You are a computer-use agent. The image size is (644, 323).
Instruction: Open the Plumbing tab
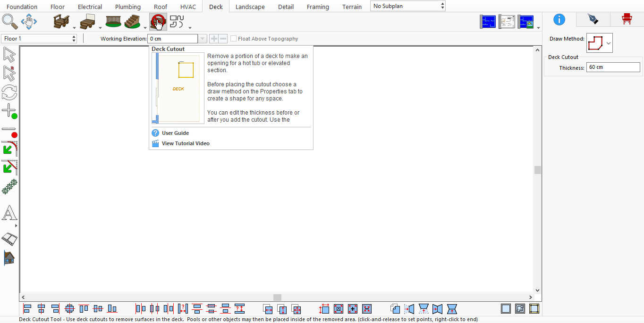click(x=128, y=7)
